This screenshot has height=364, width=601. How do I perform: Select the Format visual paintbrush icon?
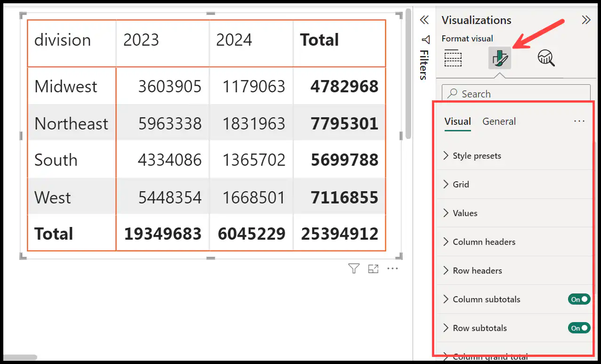click(x=499, y=58)
